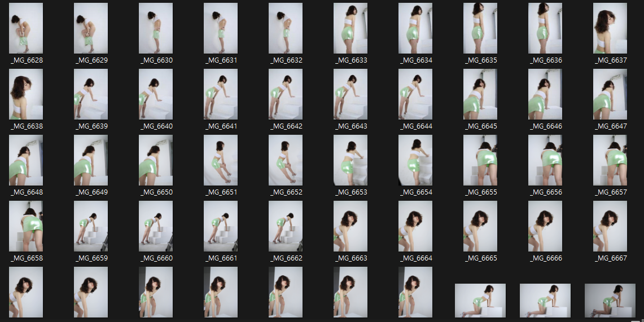The height and width of the screenshot is (322, 644).
Task: Click the file name _MG_6659
Action: tap(91, 258)
